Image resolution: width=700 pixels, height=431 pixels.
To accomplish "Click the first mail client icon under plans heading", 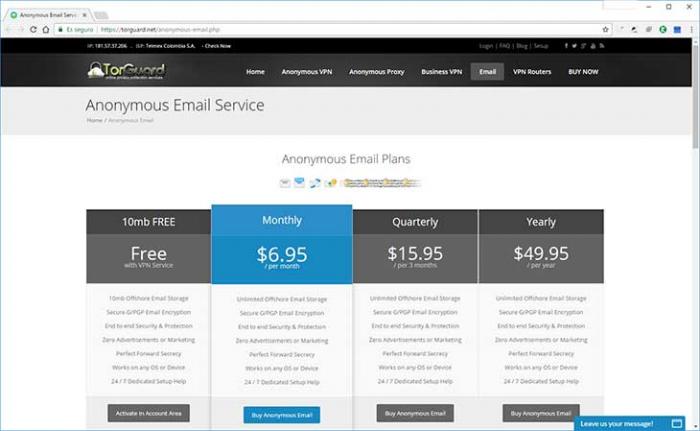I will click(285, 183).
